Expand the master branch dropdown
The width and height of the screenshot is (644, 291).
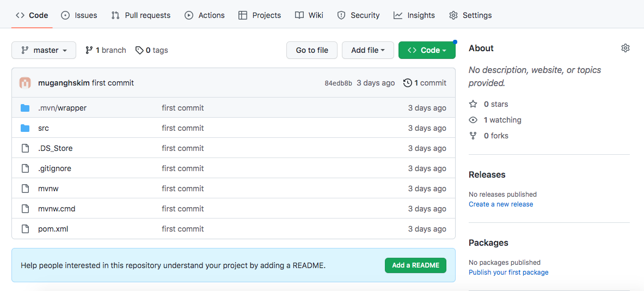pyautogui.click(x=44, y=50)
